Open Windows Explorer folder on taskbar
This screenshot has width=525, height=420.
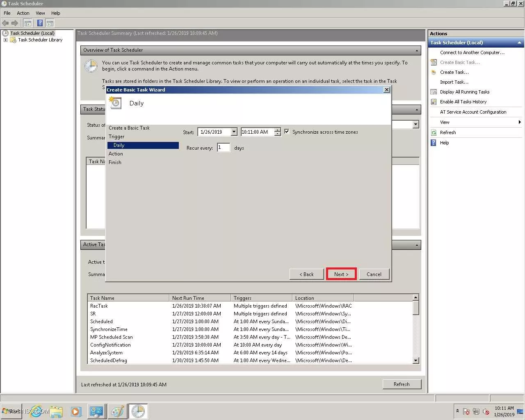56,411
